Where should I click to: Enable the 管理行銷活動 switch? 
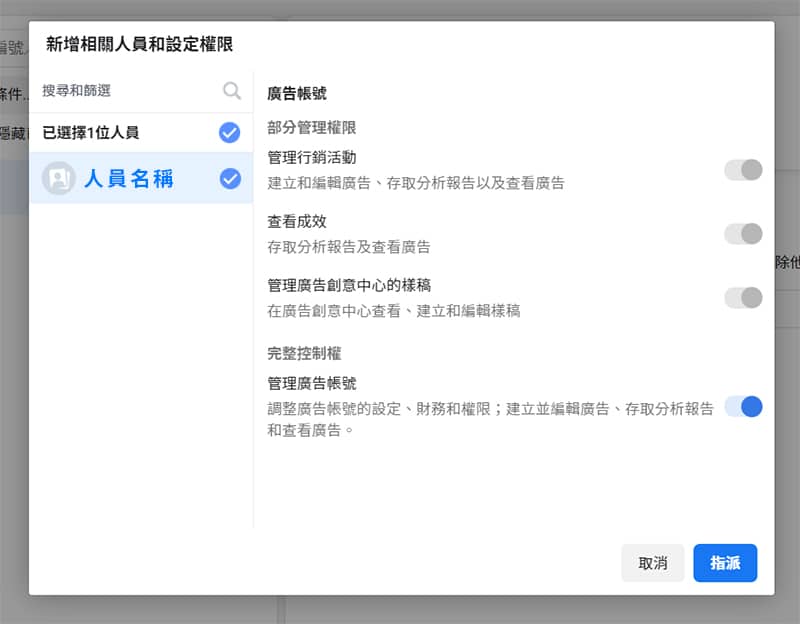tap(744, 170)
